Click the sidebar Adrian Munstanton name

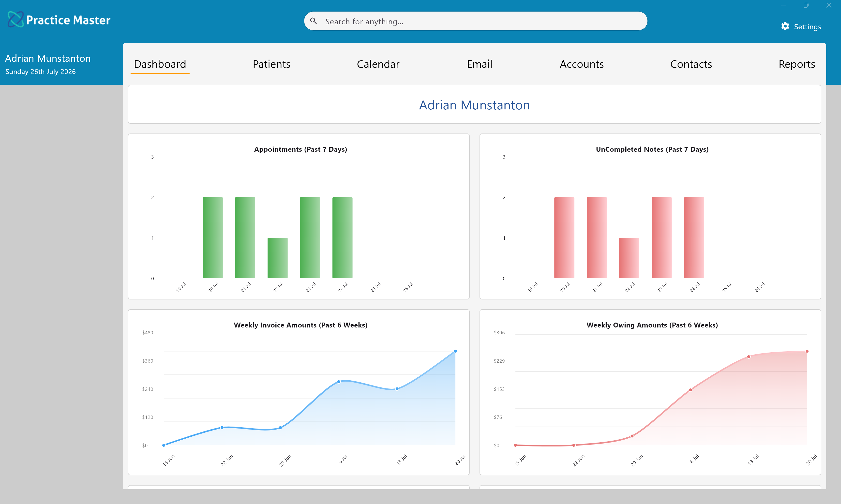click(48, 59)
